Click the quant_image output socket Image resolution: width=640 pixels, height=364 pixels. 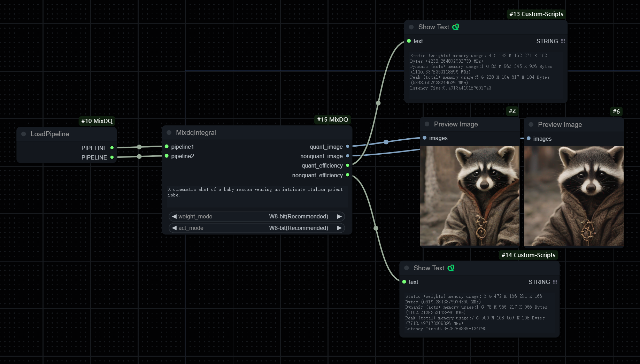pyautogui.click(x=348, y=147)
